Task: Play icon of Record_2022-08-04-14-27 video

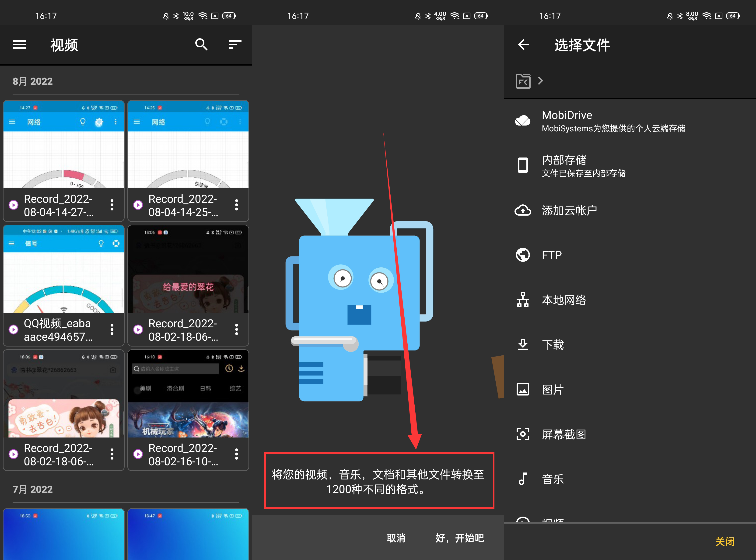Action: [x=14, y=205]
